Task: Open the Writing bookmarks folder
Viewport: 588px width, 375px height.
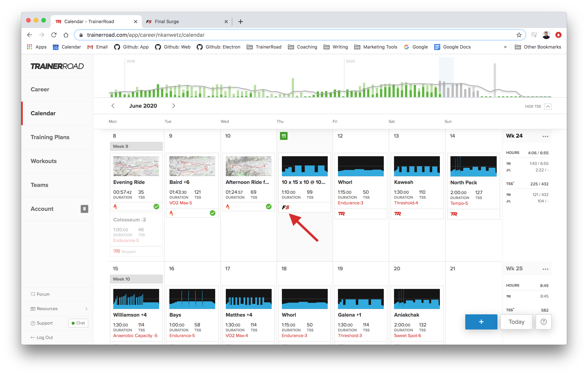Action: [336, 47]
